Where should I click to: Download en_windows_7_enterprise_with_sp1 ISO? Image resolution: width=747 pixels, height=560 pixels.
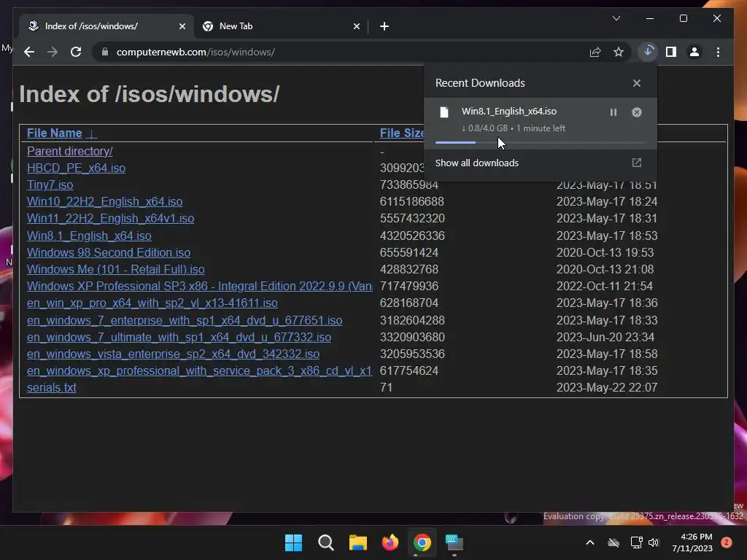[185, 320]
